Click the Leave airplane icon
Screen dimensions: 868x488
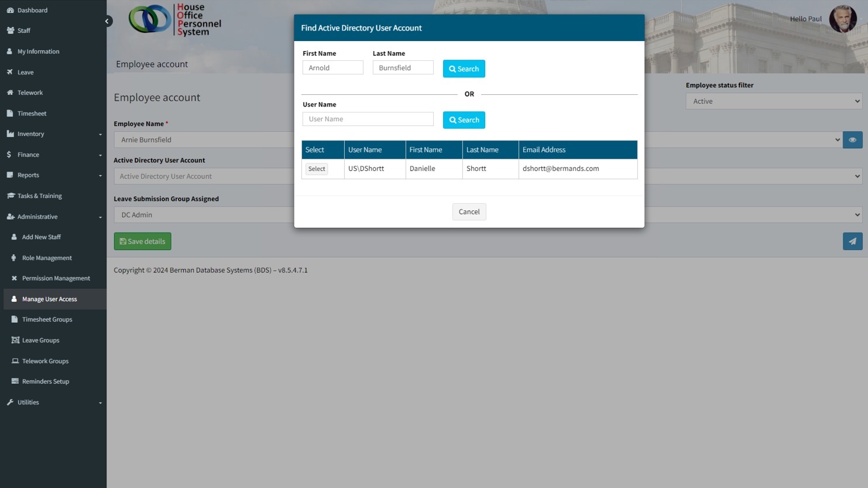pos(10,72)
